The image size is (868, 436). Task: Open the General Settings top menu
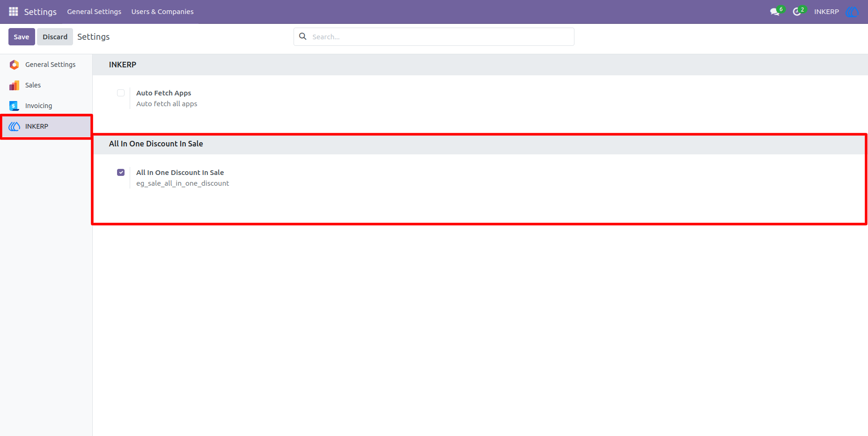click(94, 12)
